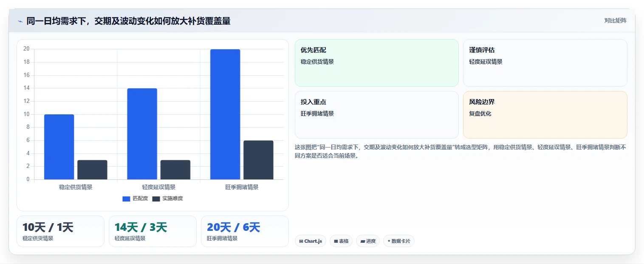Click the lightning icon beside the title
Image resolution: width=644 pixels, height=264 pixels.
click(x=20, y=21)
